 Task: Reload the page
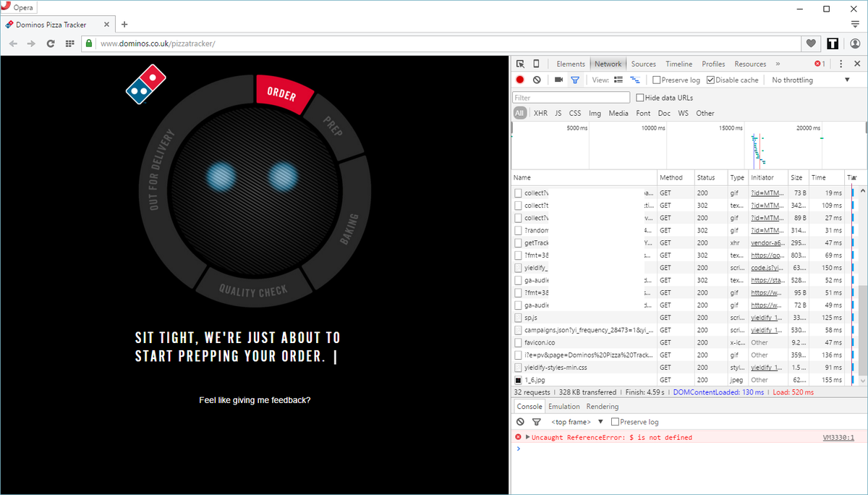(51, 43)
